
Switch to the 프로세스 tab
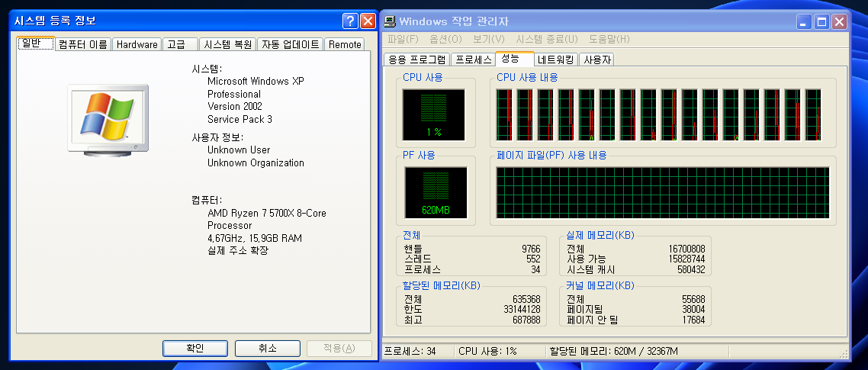[x=473, y=60]
